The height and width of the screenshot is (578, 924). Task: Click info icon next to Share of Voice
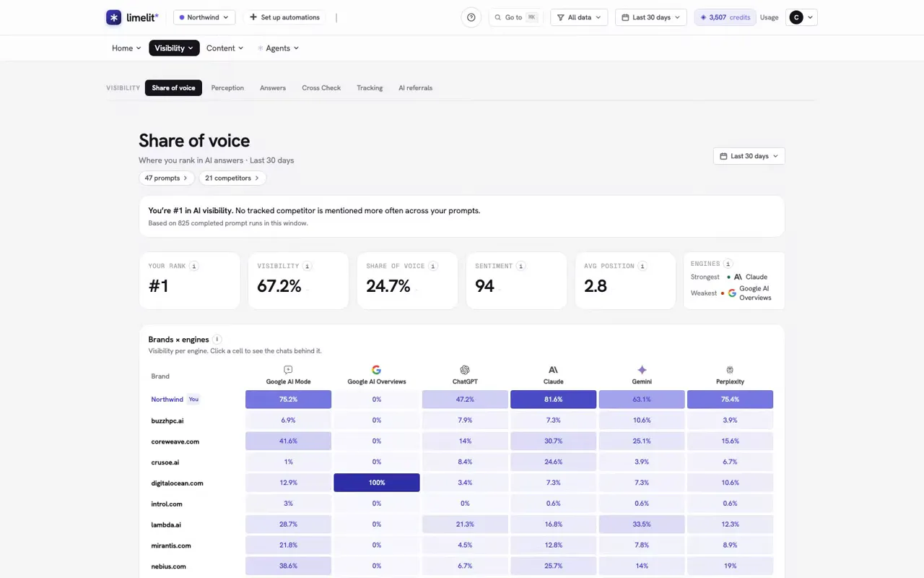433,266
